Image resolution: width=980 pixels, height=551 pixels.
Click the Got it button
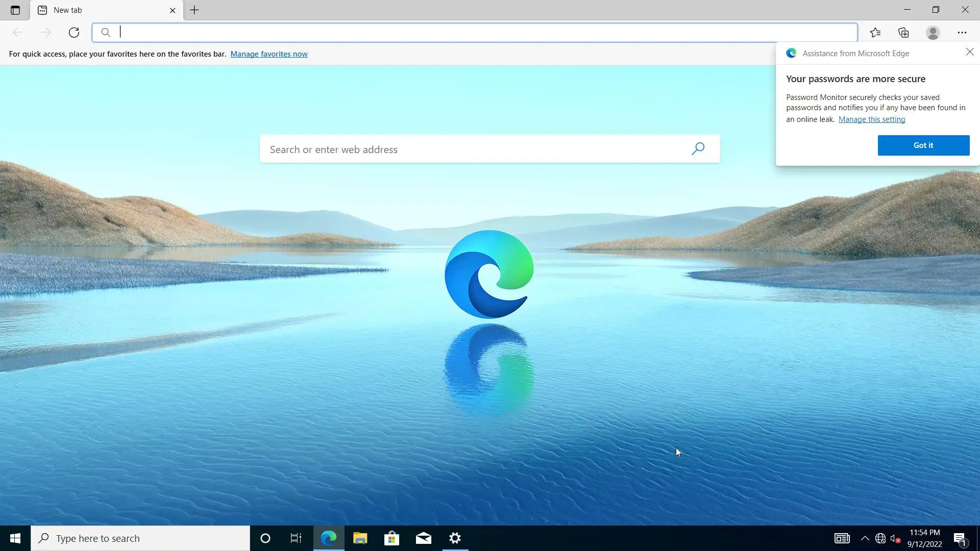(x=923, y=145)
